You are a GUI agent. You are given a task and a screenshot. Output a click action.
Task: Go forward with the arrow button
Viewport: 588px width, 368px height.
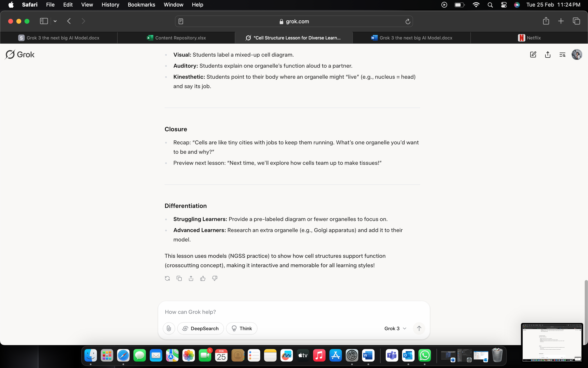(83, 21)
